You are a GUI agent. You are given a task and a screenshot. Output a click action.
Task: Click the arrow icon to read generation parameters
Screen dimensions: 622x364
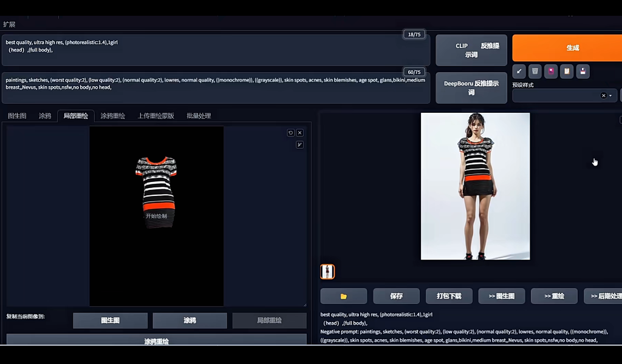coord(519,72)
